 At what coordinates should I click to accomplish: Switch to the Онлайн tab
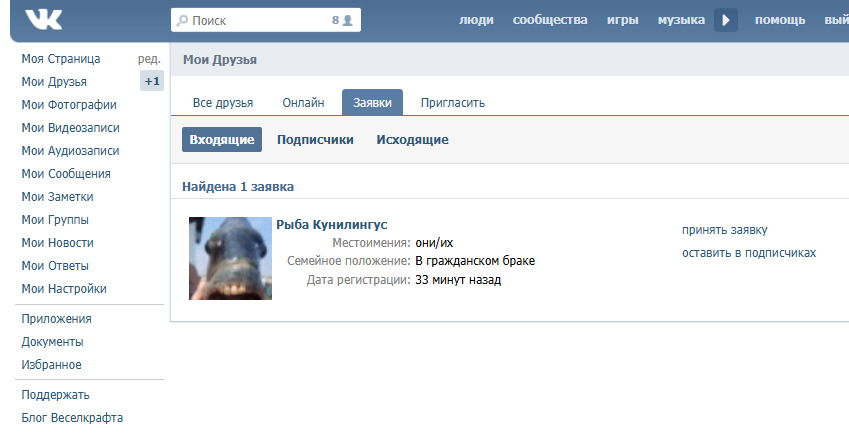tap(303, 103)
